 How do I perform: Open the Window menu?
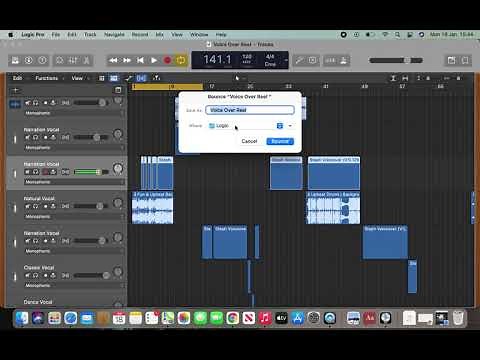click(199, 34)
